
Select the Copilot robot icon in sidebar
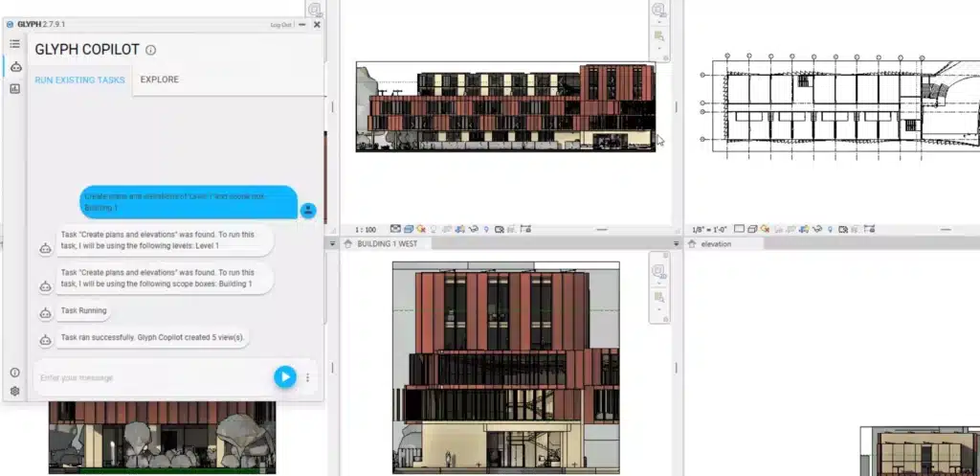15,66
